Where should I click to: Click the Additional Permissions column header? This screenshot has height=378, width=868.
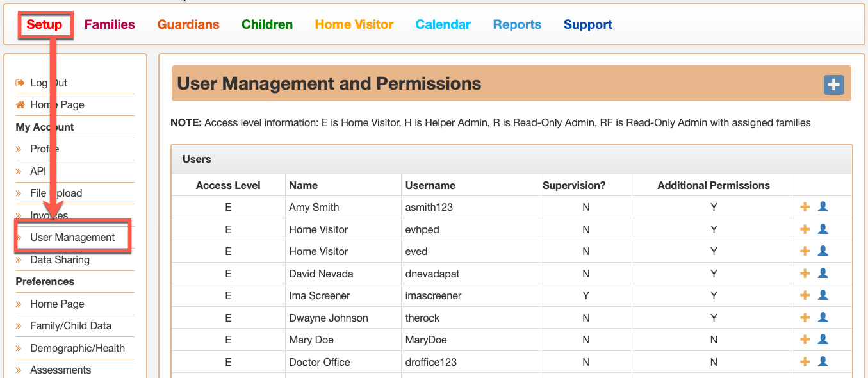(x=714, y=185)
